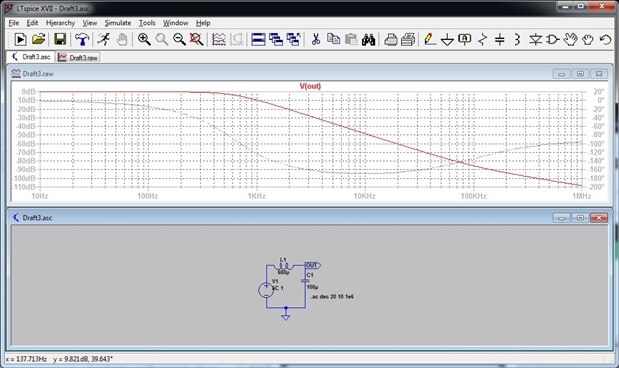Select the capacitor component tool

tap(500, 39)
